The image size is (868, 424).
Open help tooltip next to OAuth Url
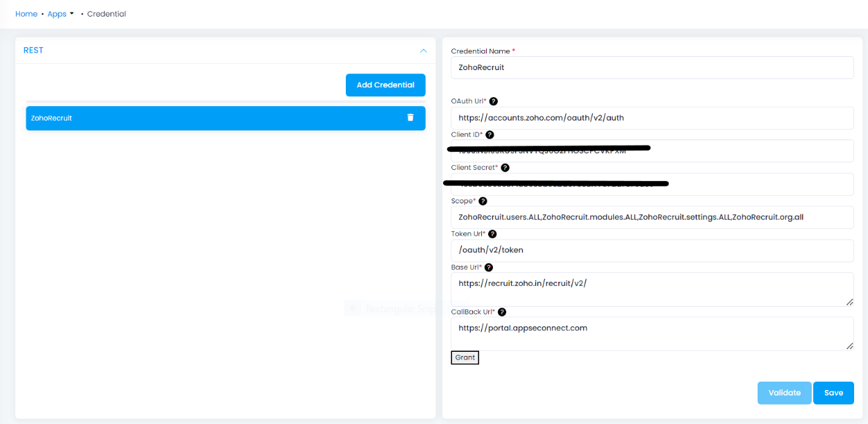(492, 101)
